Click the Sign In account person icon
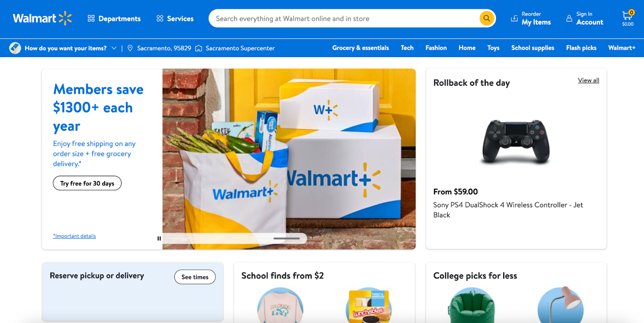The width and height of the screenshot is (644, 323). [x=569, y=19]
